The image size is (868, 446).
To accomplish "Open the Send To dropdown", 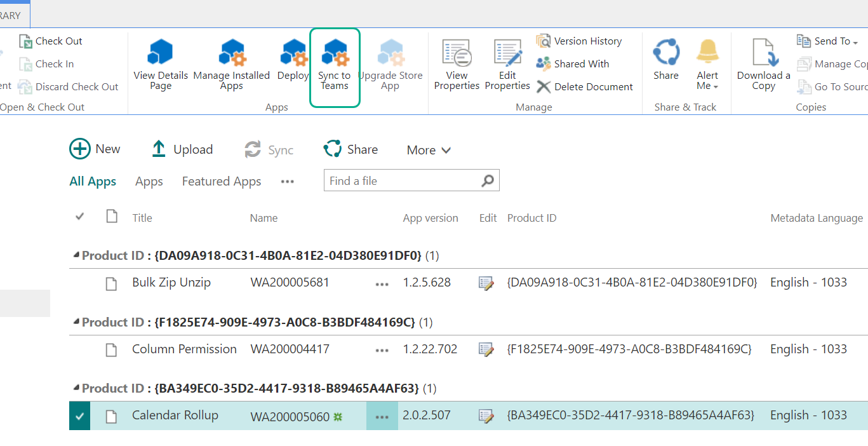I will [x=827, y=41].
